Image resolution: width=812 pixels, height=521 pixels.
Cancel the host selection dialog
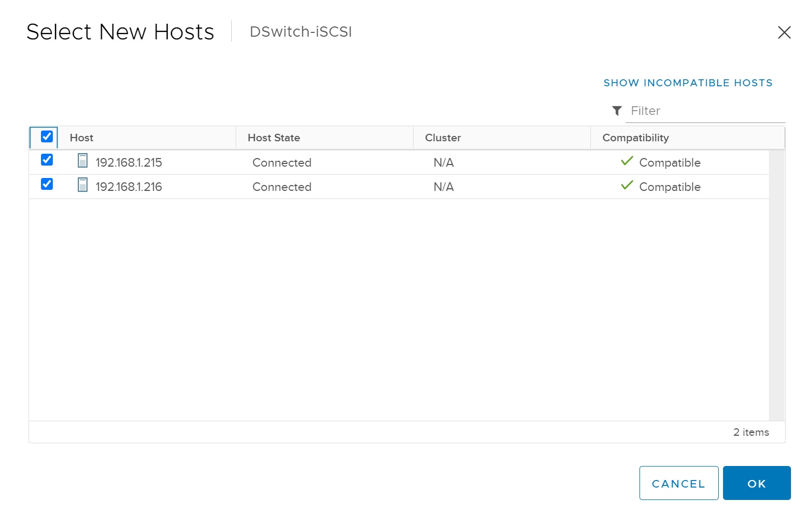tap(678, 483)
